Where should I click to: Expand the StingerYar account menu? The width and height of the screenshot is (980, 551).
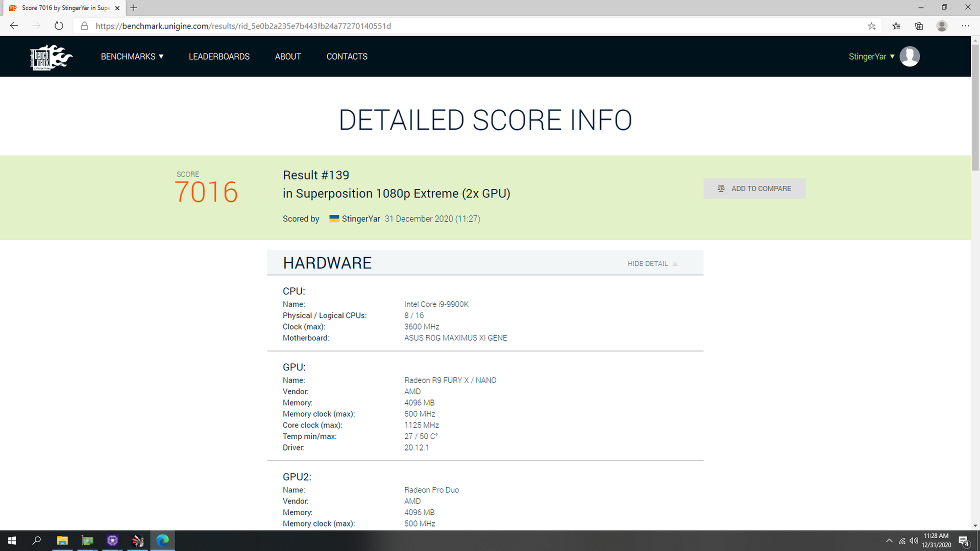coord(871,57)
